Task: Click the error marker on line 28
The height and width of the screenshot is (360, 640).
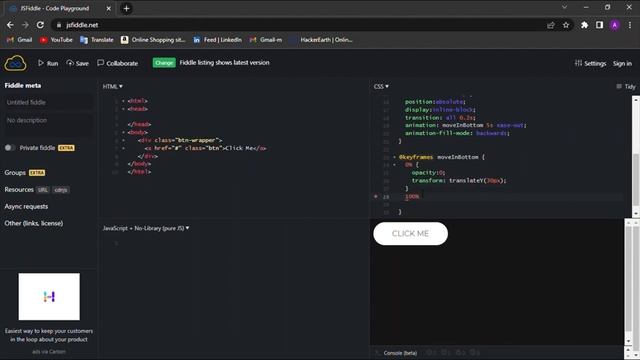Action: pyautogui.click(x=376, y=197)
